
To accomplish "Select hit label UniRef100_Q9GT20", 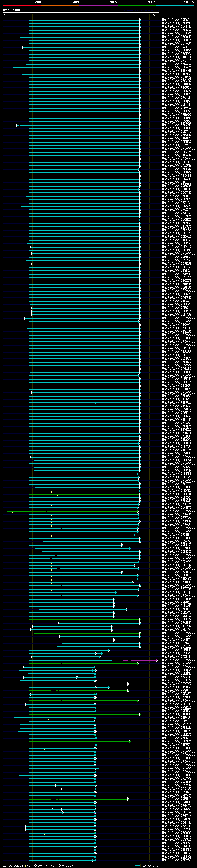I will [177, 477].
